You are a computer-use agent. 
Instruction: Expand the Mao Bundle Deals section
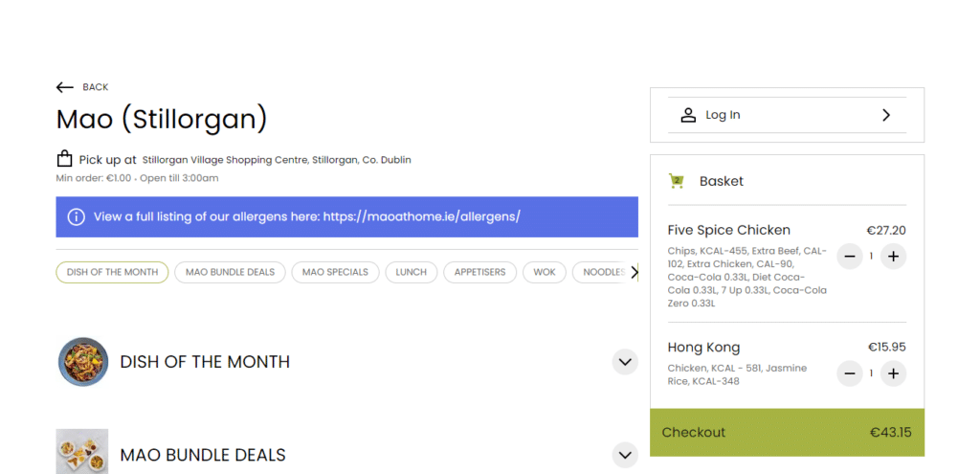coord(625,455)
